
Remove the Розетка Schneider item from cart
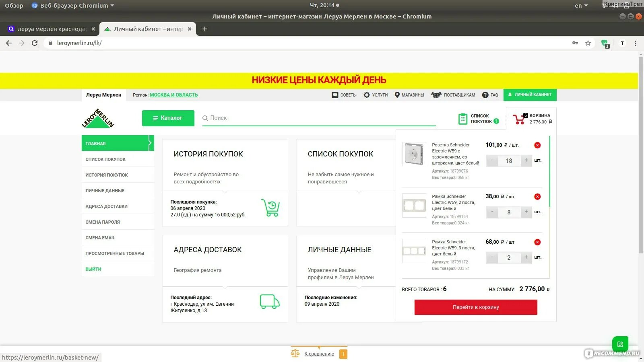tap(537, 145)
